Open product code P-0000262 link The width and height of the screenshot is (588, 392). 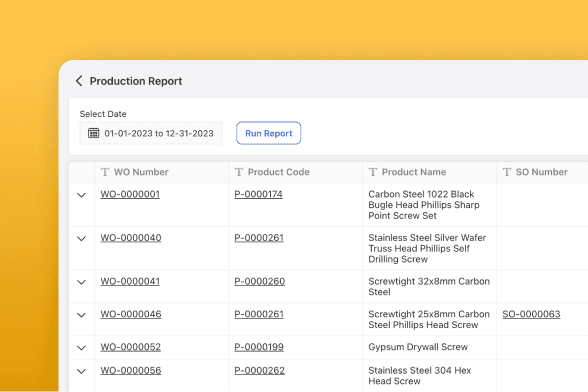click(260, 371)
